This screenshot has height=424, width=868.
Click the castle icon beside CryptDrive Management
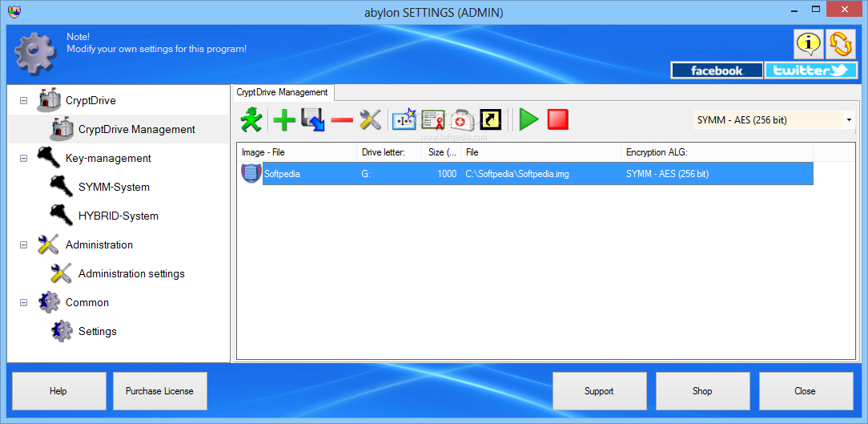click(62, 129)
